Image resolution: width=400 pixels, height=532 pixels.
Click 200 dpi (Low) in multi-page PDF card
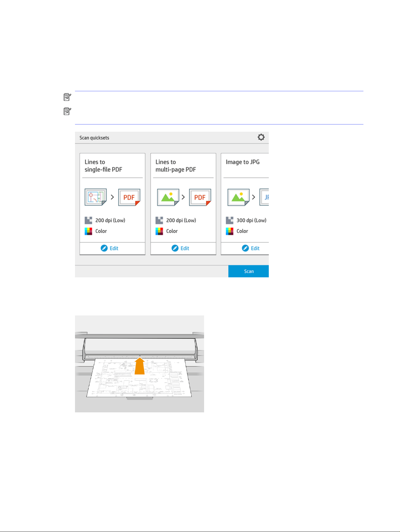pos(181,221)
